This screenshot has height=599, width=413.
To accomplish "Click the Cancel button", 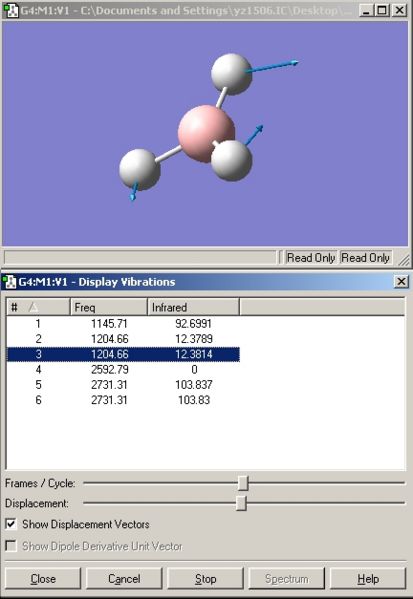I will 124,579.
